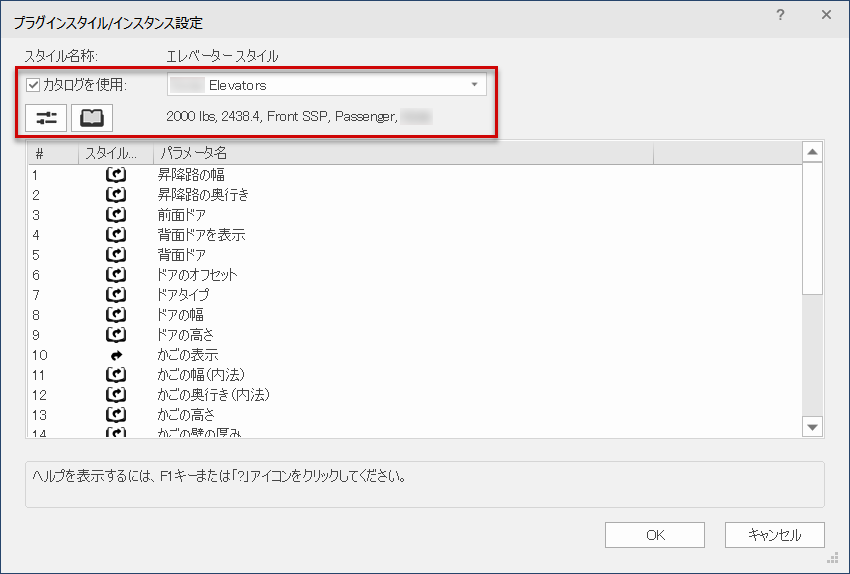Click the settings sliders icon button
Image resolution: width=850 pixels, height=574 pixels.
click(46, 118)
